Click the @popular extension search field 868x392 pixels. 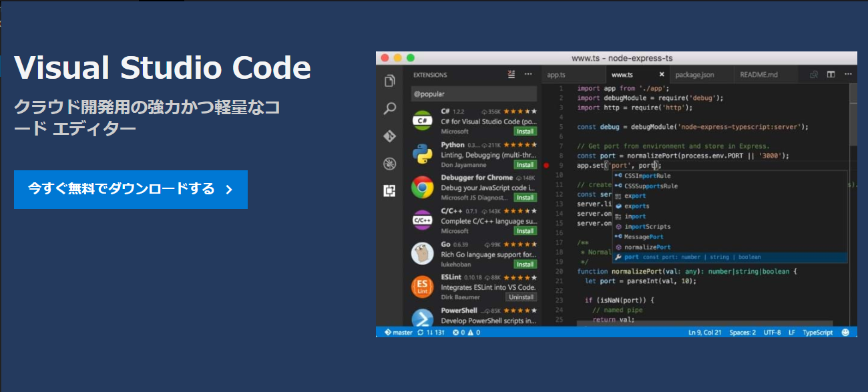point(474,94)
